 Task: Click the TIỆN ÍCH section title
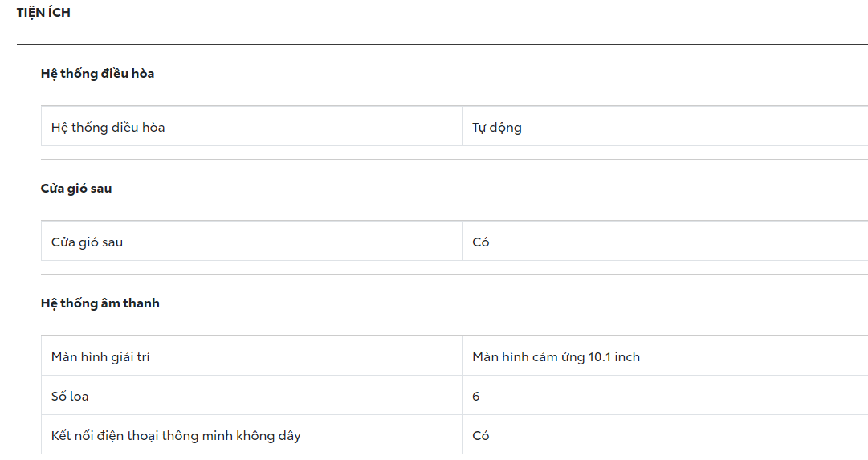point(43,13)
